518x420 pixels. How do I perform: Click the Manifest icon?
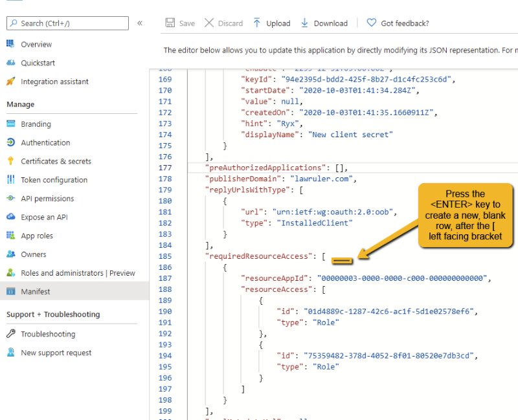point(10,291)
